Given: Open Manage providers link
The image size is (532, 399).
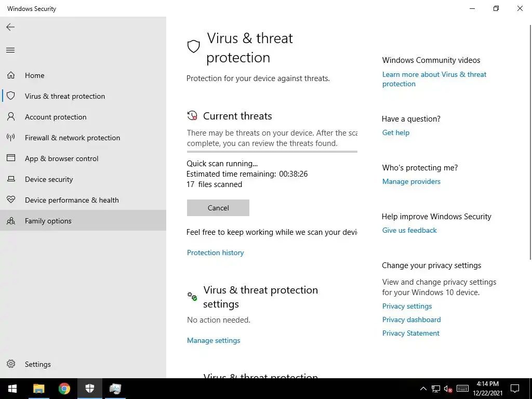Looking at the screenshot, I should point(411,181).
